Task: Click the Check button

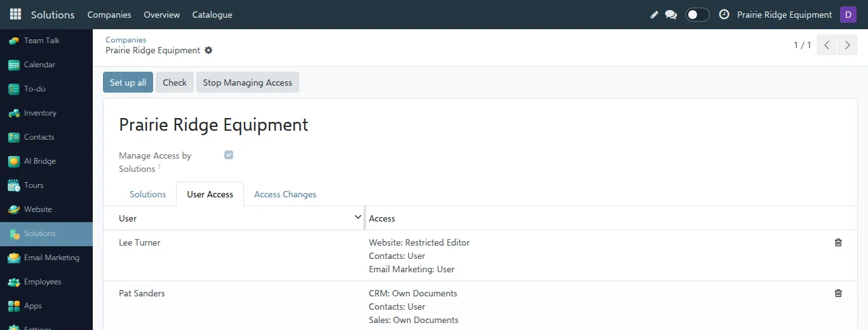Action: 175,82
